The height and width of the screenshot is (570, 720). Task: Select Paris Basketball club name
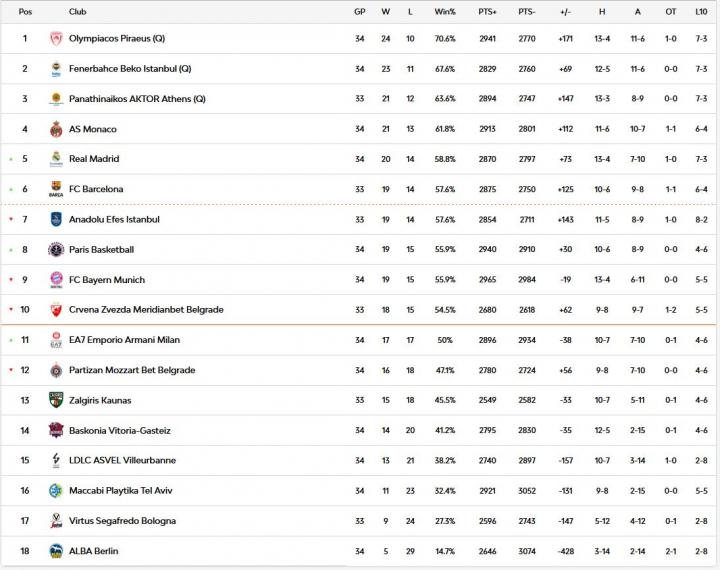point(101,250)
